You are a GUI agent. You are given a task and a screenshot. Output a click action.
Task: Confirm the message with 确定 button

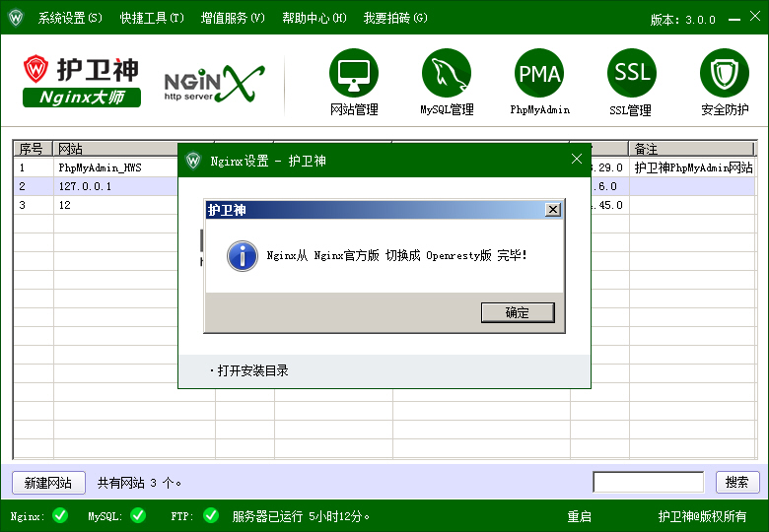518,312
